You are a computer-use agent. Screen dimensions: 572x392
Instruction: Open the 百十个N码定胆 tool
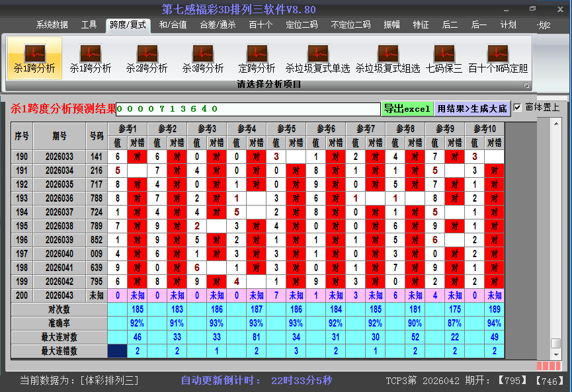498,58
